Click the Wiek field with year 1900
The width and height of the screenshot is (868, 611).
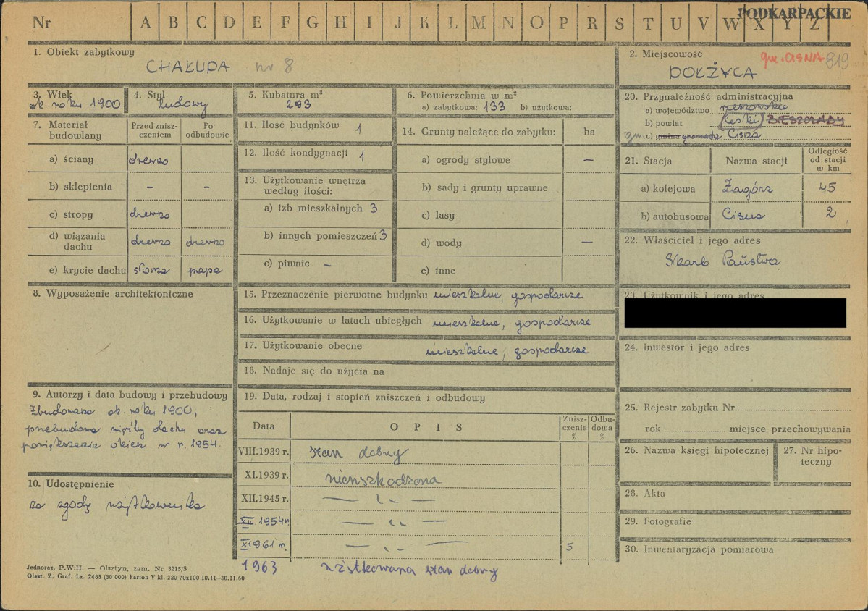pos(75,104)
